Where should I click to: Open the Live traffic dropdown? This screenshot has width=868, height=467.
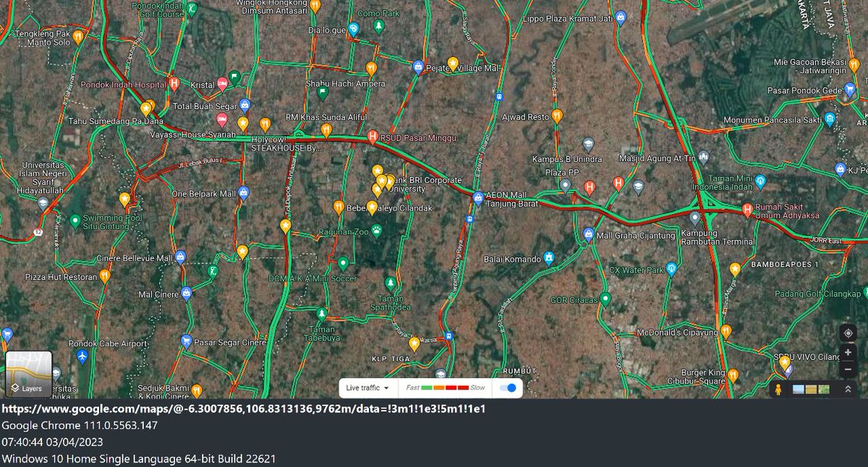(x=368, y=388)
